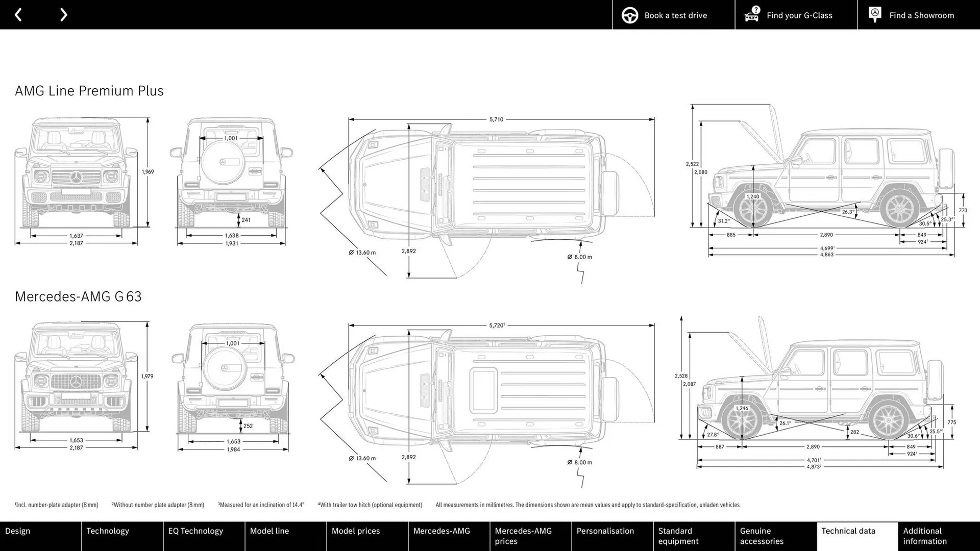Click the steering wheel test drive icon

click(x=630, y=15)
